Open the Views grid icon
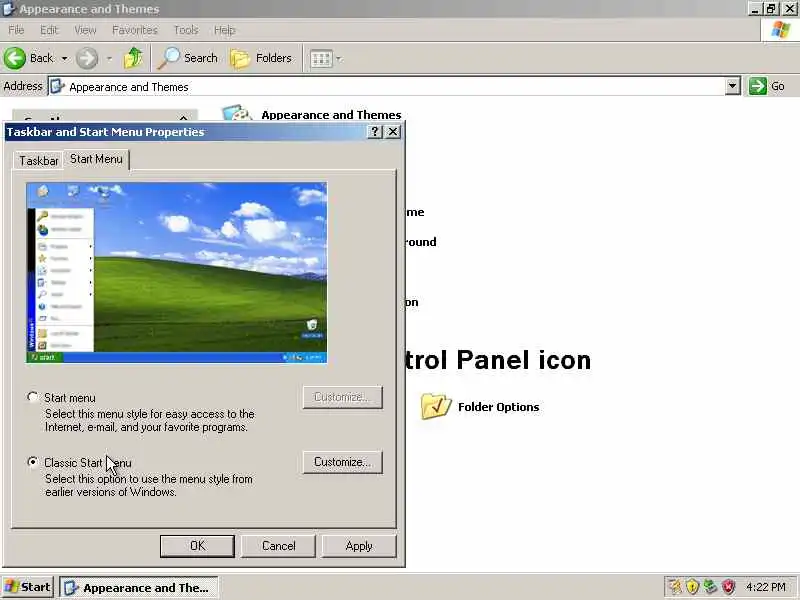800x600 pixels. (321, 59)
